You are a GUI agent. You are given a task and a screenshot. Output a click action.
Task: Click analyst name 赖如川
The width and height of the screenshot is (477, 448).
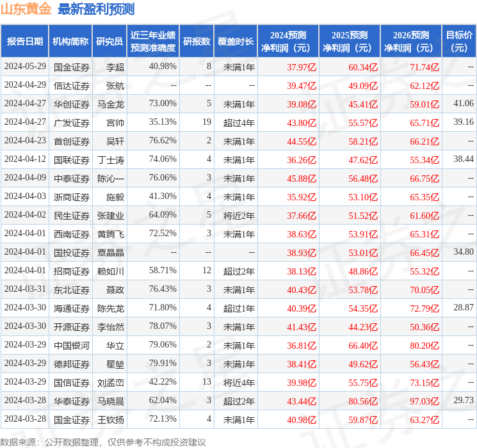coord(110,271)
